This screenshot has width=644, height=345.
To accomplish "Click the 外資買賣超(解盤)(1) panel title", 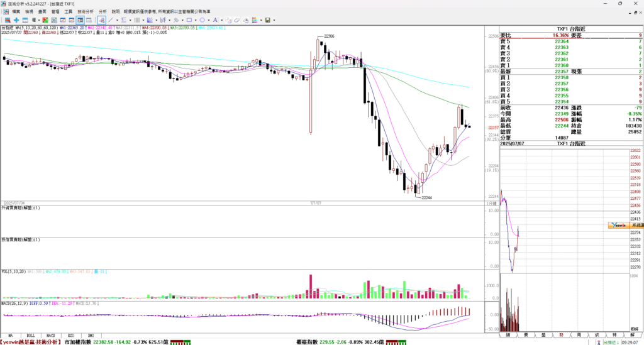I will [x=21, y=208].
